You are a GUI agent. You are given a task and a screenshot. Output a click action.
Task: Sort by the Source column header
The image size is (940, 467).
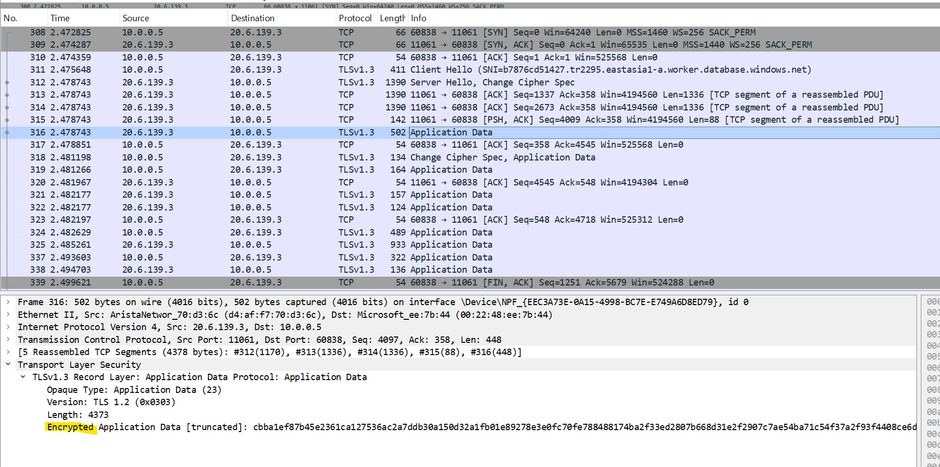click(174, 19)
